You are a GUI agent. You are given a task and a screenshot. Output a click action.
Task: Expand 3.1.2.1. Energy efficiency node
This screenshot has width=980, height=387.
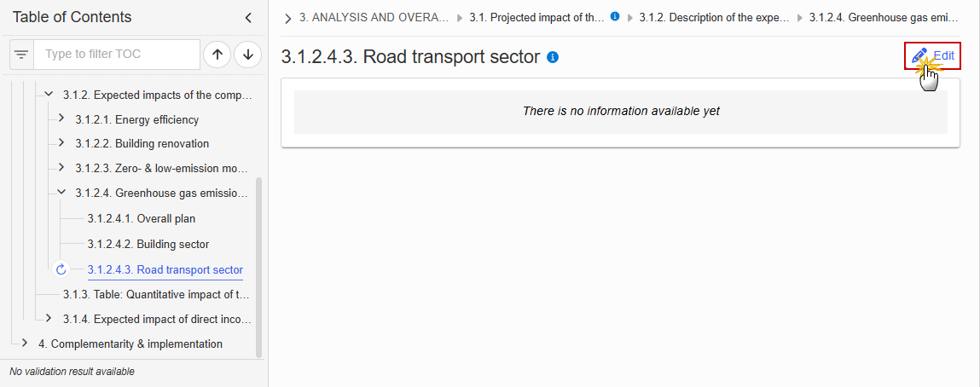[61, 118]
